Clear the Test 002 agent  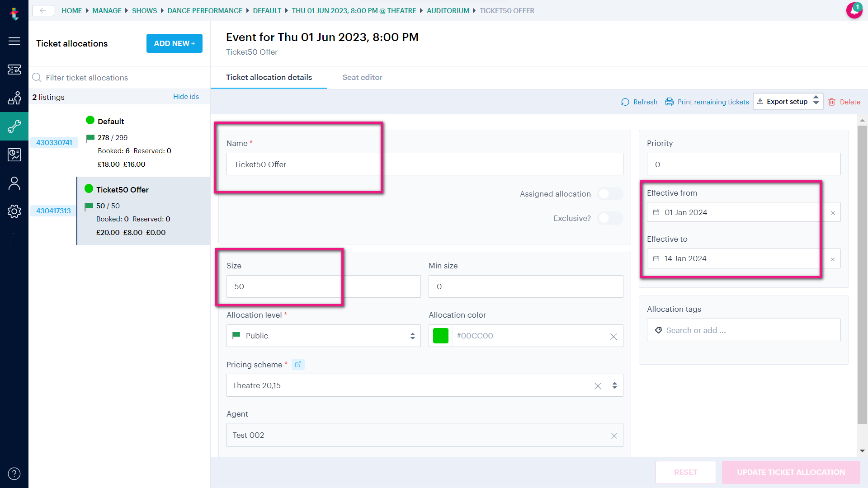[614, 436]
